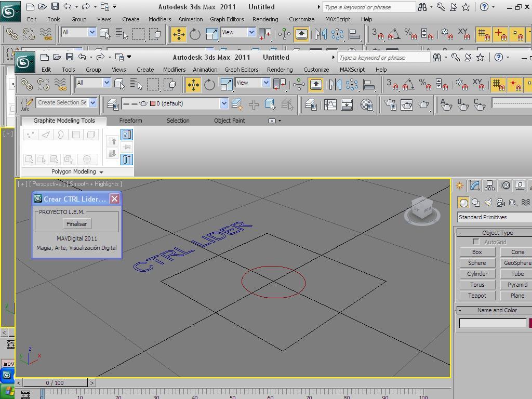Click the Cameras category icon in Create panel
532x399 pixels.
click(x=500, y=203)
